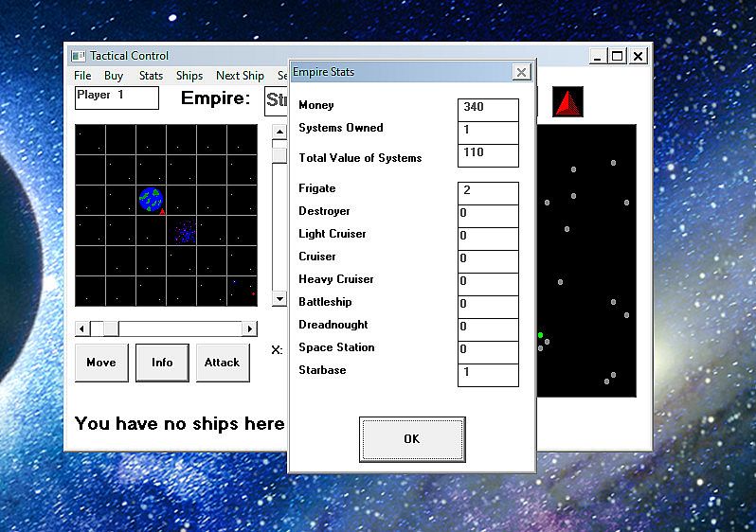Click the vertical scrollbar up arrow
Image resolution: width=756 pixels, height=532 pixels.
[x=279, y=132]
